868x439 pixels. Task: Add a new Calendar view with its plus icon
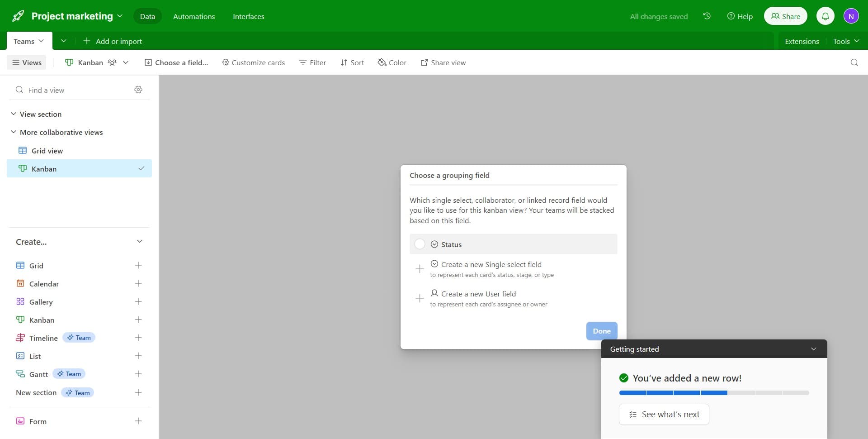point(138,283)
